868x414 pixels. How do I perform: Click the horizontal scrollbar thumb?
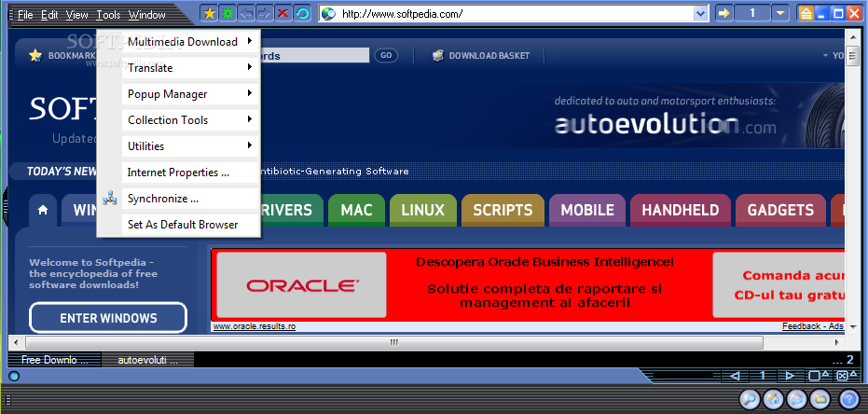point(393,342)
